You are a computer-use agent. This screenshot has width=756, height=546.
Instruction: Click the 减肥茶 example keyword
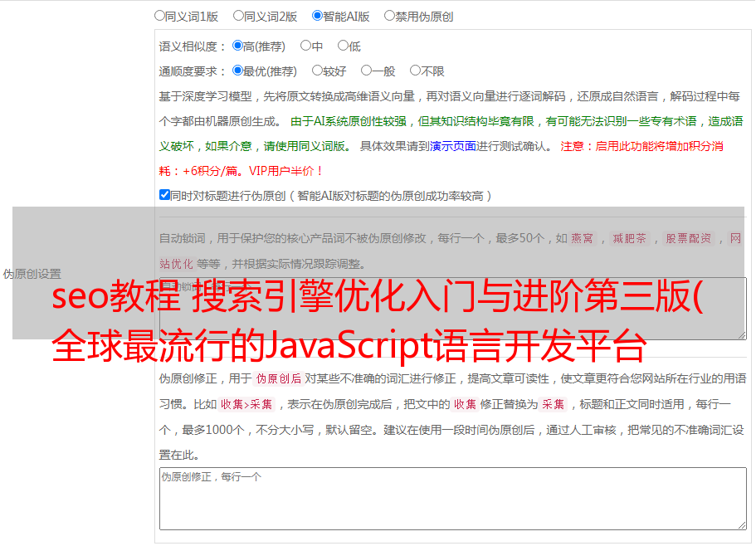[630, 238]
